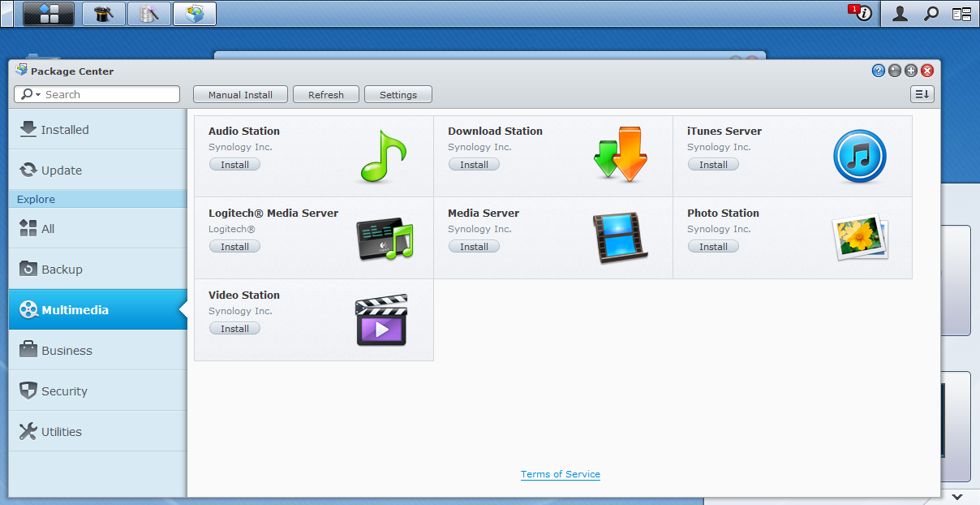Image resolution: width=980 pixels, height=505 pixels.
Task: Click the Logitech® Media Server title
Action: [x=273, y=213]
